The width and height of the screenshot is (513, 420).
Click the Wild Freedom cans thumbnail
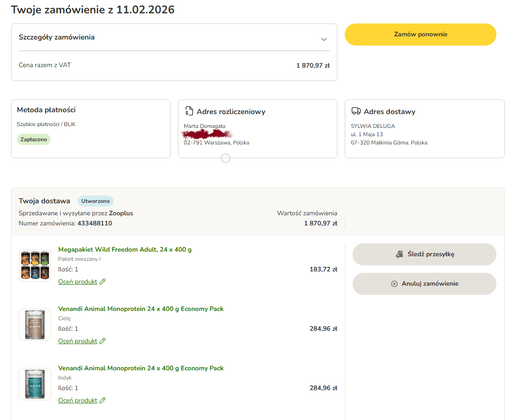pyautogui.click(x=35, y=265)
